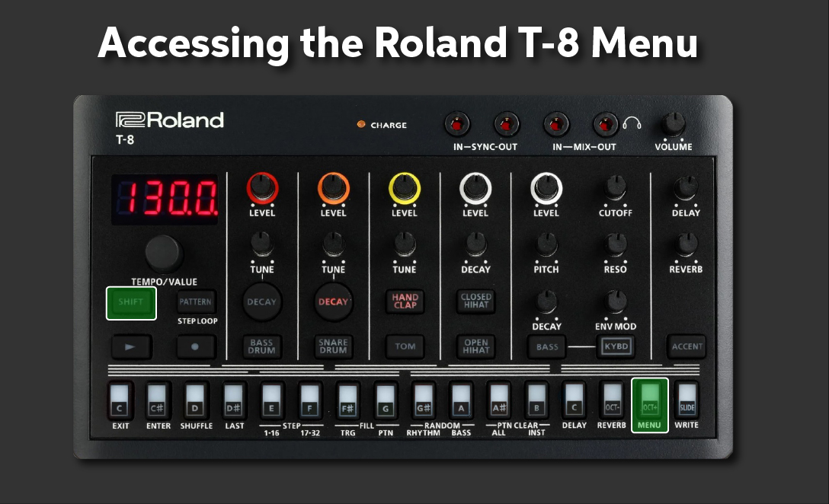The image size is (829, 504).
Task: Hit the HAND CLAP button
Action: [x=405, y=303]
